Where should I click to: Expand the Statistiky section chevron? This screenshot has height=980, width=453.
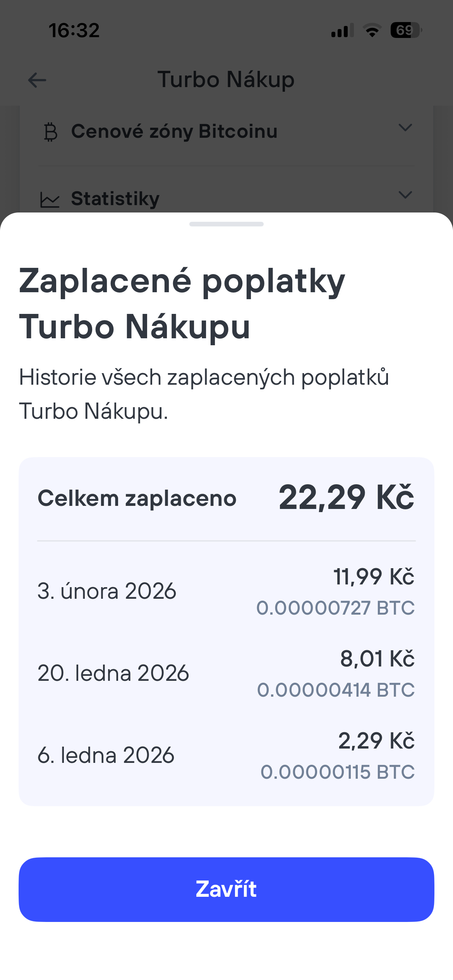[405, 195]
